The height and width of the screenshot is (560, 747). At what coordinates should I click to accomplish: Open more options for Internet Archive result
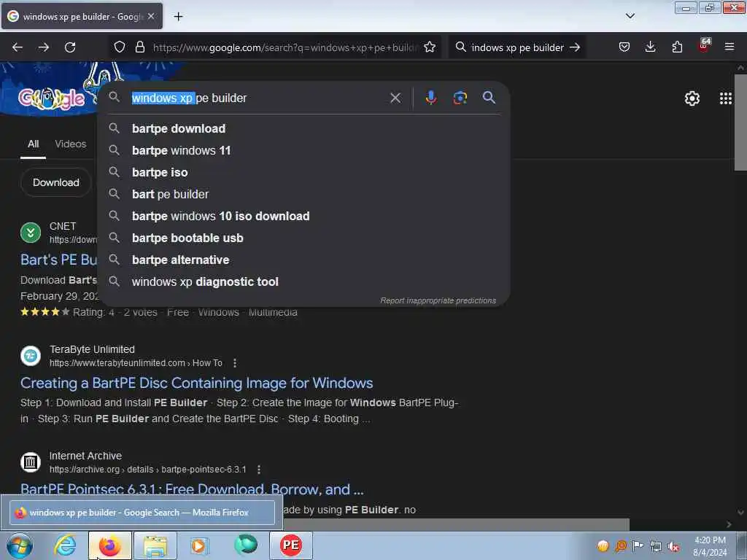(259, 470)
